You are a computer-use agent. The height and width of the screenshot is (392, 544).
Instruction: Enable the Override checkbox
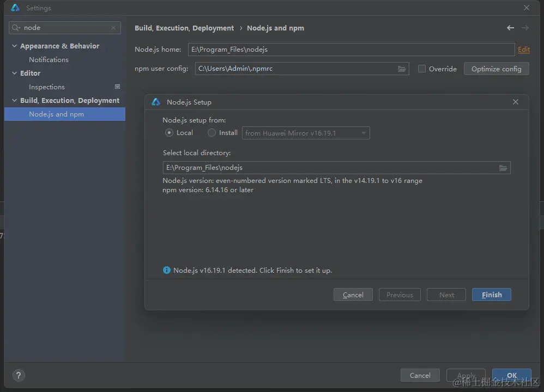click(422, 69)
